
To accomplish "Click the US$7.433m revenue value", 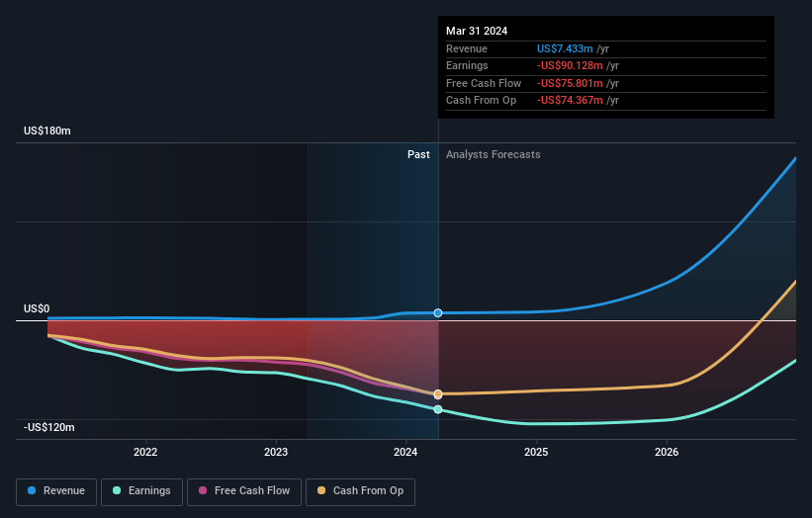I will click(565, 48).
